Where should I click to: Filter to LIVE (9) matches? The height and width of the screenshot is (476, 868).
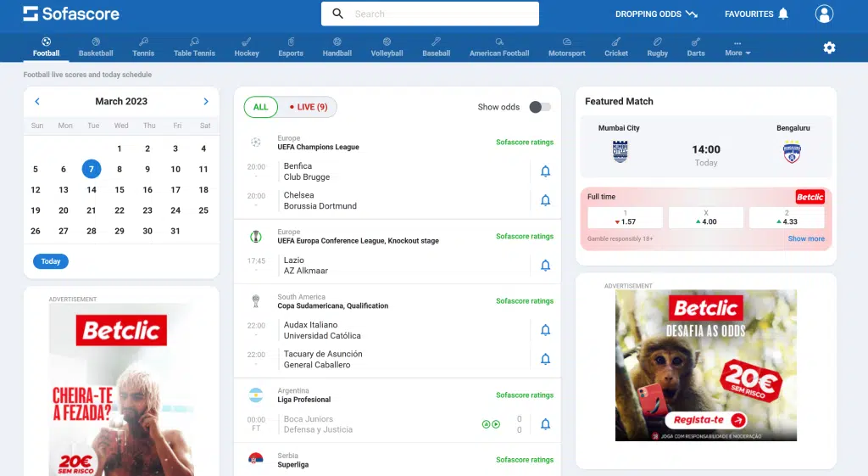(309, 107)
